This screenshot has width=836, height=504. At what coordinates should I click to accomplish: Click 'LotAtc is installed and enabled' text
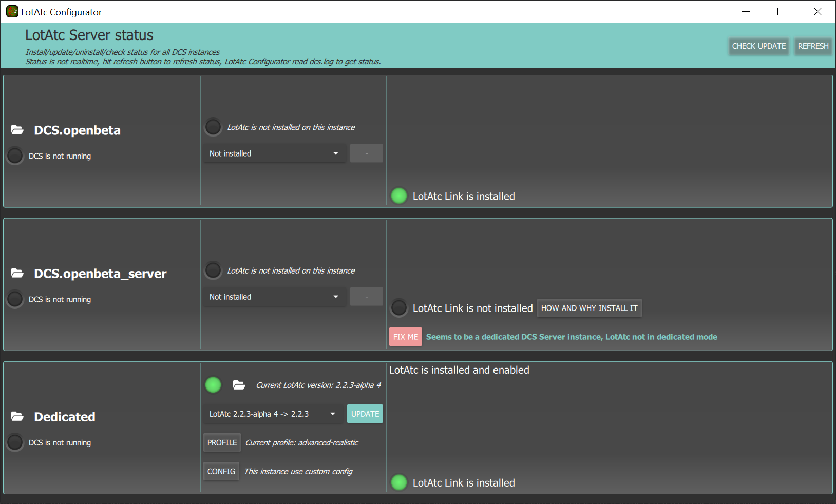(459, 370)
